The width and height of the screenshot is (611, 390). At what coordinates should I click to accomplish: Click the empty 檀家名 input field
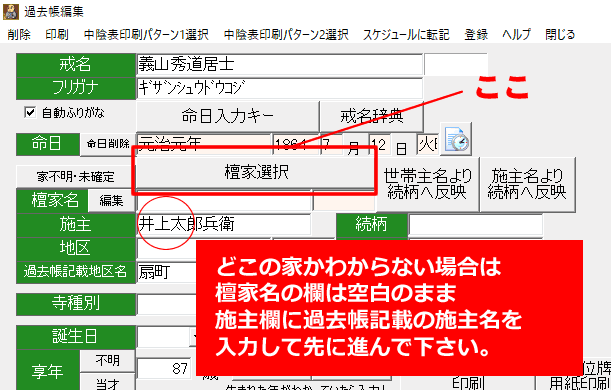(224, 201)
